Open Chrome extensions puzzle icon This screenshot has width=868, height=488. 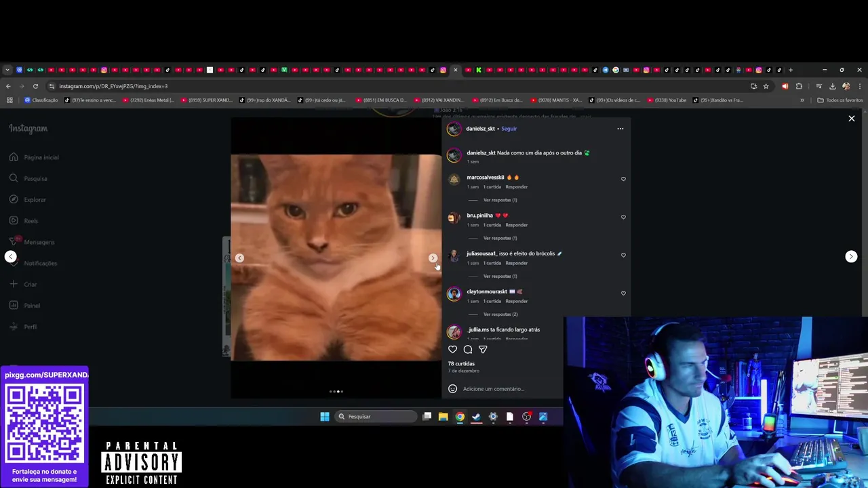coord(799,86)
